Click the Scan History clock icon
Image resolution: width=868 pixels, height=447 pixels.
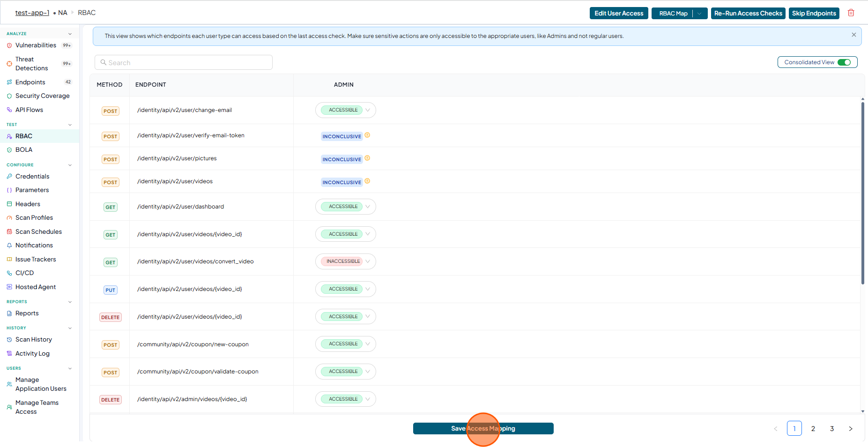tap(9, 340)
